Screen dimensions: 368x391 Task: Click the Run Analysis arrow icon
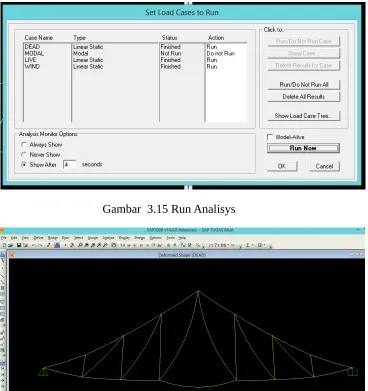point(65,245)
